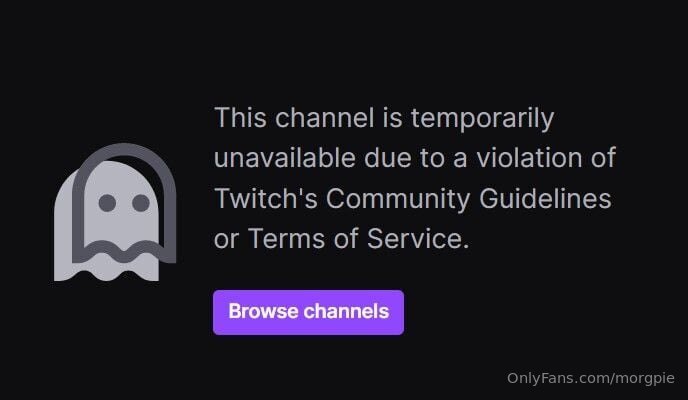Click the word "channels" on purple button
The height and width of the screenshot is (400, 688).
pos(346,311)
